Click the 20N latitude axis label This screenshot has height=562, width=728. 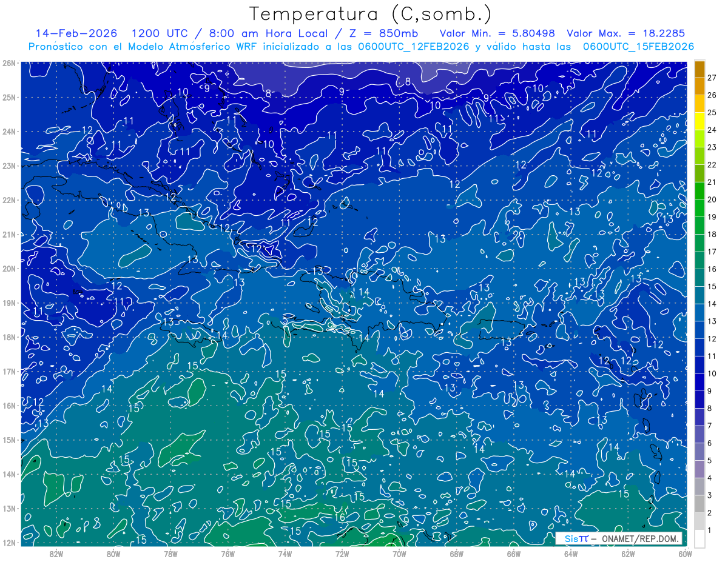click(8, 269)
